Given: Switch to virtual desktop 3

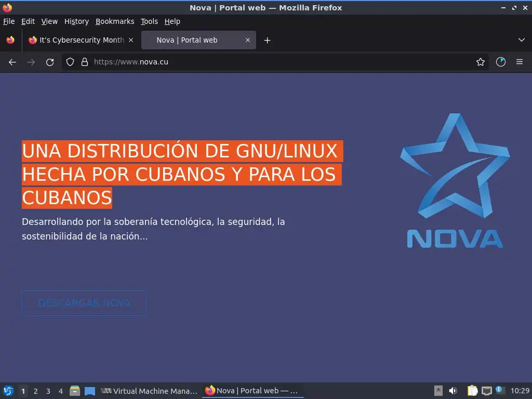Looking at the screenshot, I should click(48, 391).
